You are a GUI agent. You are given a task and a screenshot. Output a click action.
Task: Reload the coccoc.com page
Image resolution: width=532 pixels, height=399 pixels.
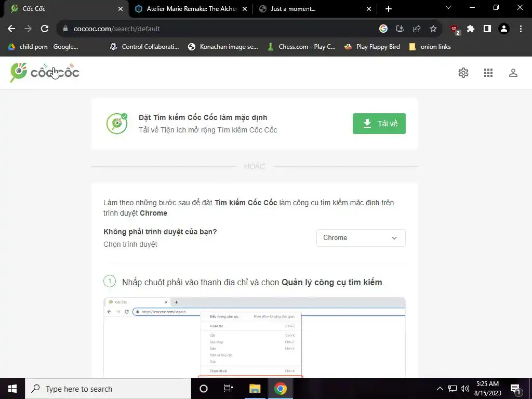tap(45, 29)
